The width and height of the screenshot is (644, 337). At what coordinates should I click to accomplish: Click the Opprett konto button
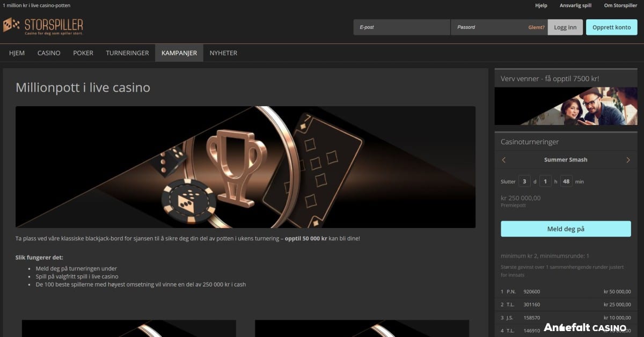tap(611, 27)
